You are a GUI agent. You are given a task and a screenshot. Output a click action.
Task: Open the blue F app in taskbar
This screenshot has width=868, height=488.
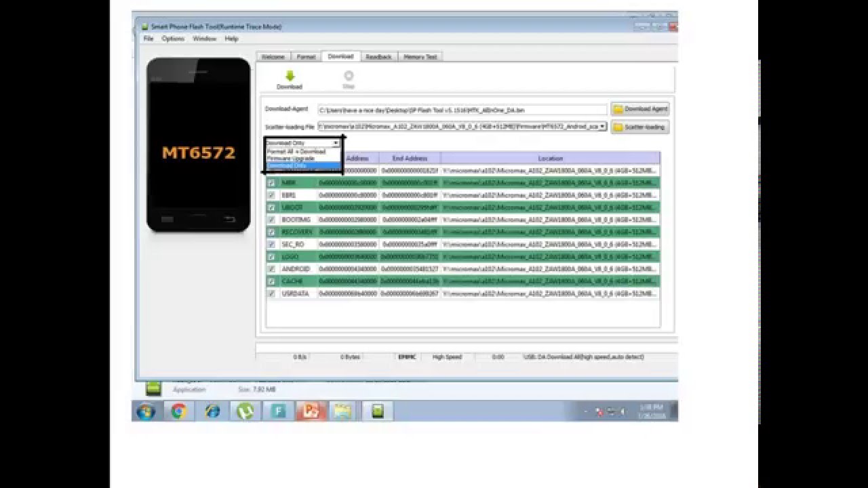tap(277, 411)
